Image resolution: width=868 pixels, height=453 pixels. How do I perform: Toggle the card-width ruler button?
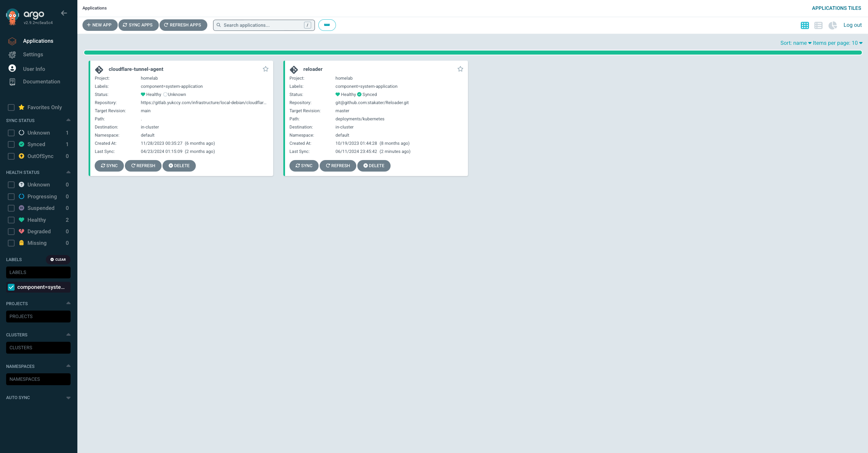tap(327, 25)
